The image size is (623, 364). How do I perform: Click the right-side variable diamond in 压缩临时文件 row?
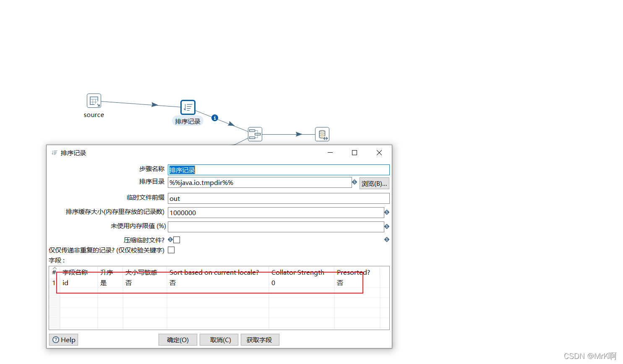pos(387,239)
